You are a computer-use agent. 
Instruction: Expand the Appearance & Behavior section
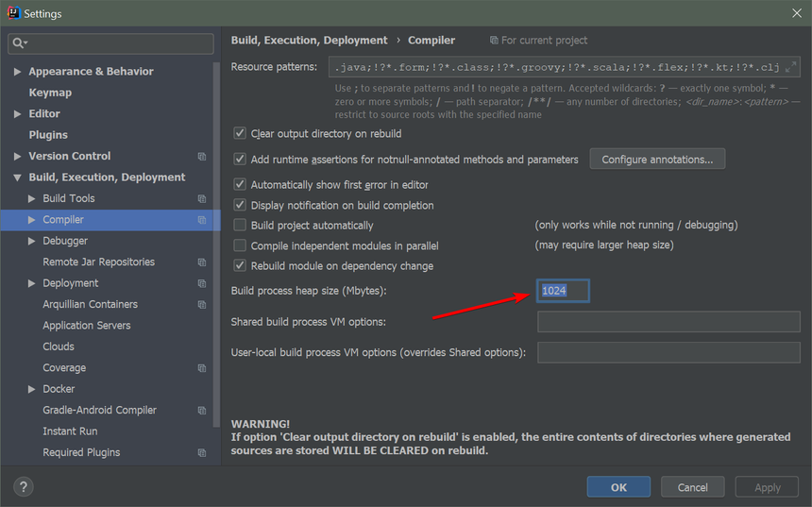pos(17,72)
